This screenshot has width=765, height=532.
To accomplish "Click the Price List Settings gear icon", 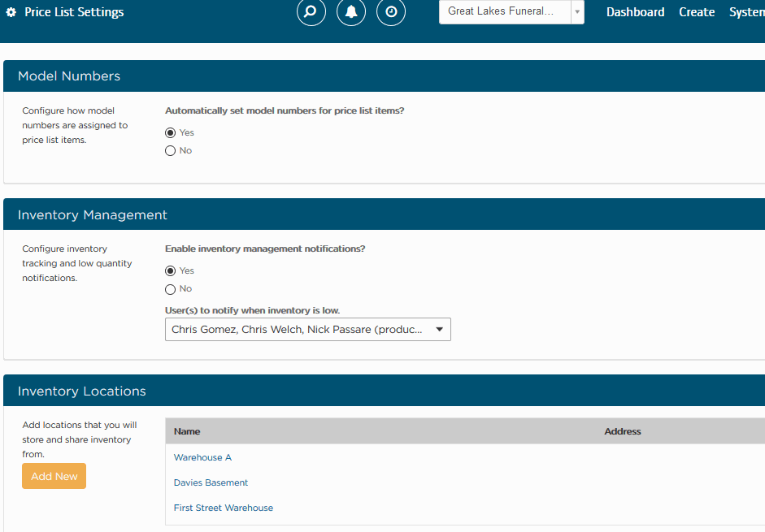I will (x=11, y=12).
